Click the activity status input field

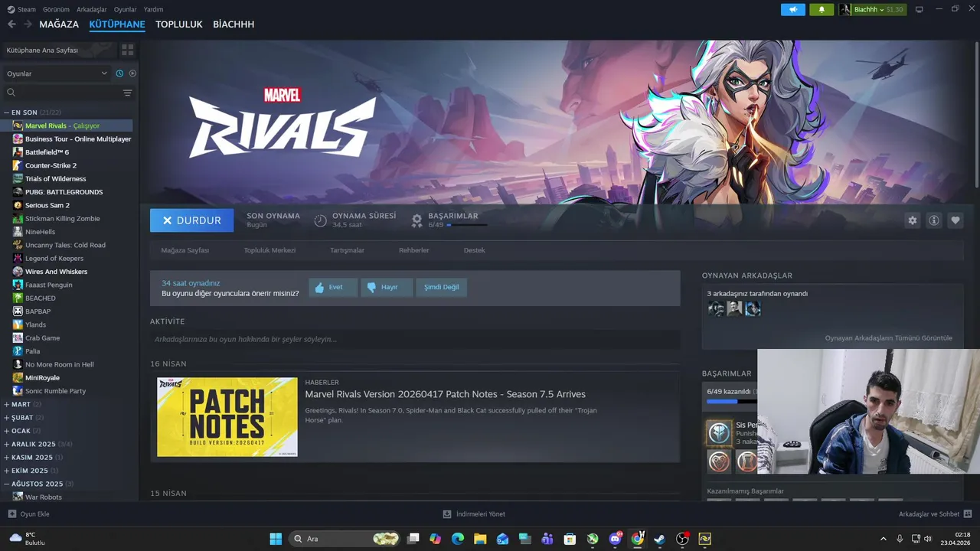[x=415, y=339]
